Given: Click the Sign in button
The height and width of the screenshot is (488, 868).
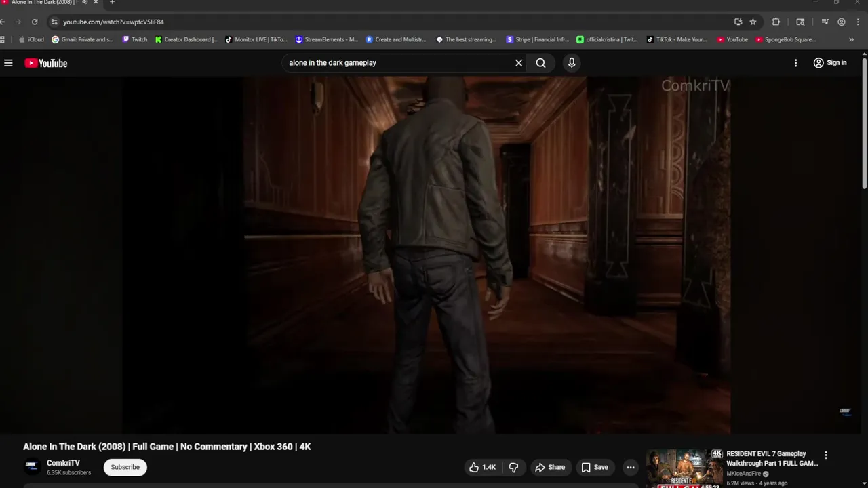Looking at the screenshot, I should [x=830, y=63].
